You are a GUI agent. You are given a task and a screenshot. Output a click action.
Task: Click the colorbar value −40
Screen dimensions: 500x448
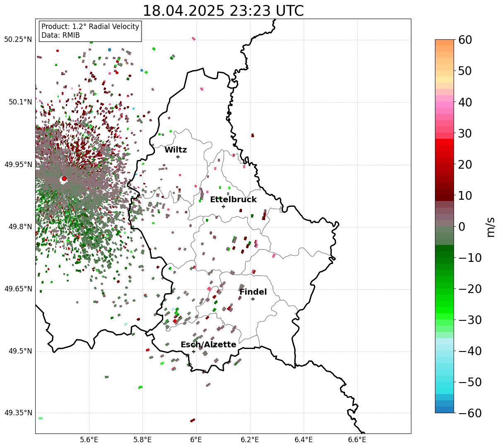click(x=470, y=351)
